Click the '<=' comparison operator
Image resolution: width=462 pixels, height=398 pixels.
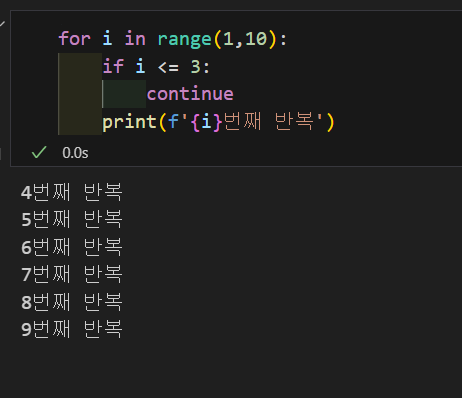[x=168, y=67]
